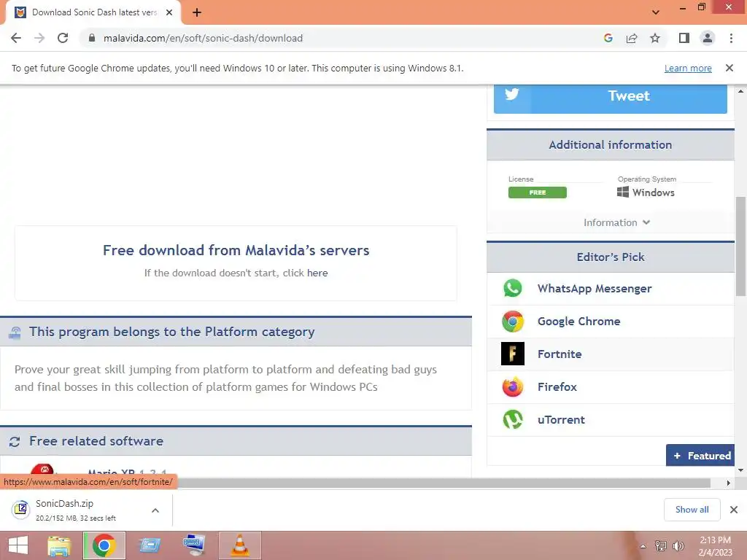Open a new tab with plus
This screenshot has width=747, height=560.
pyautogui.click(x=197, y=12)
